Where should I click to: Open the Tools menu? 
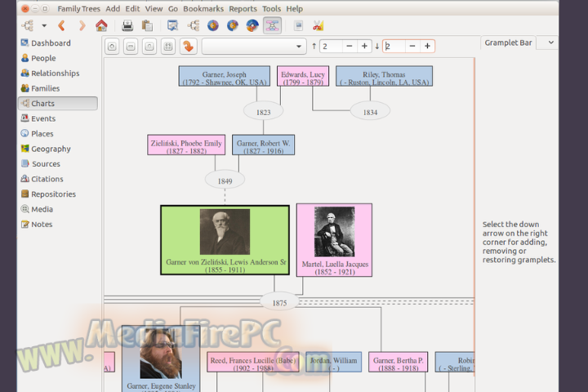coord(271,9)
